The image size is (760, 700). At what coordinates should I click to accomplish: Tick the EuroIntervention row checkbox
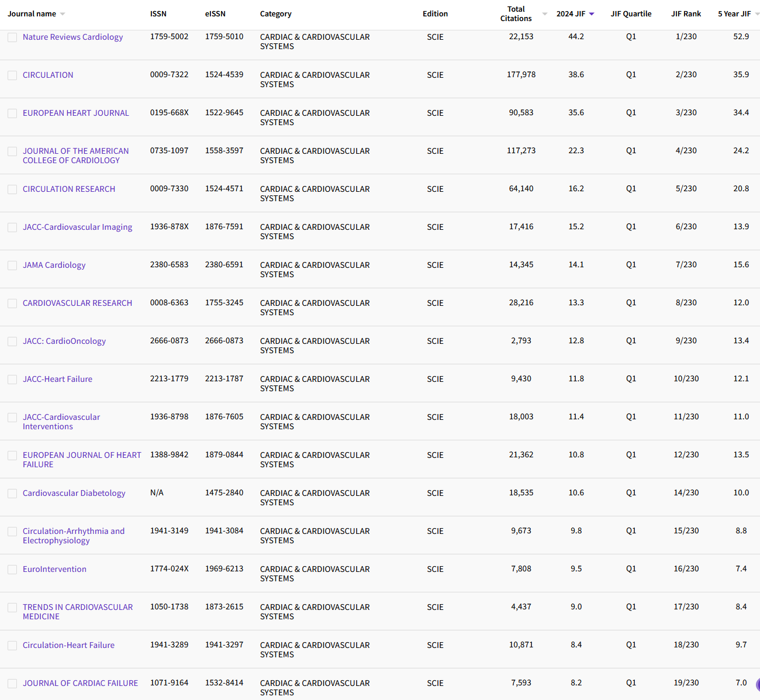[12, 569]
